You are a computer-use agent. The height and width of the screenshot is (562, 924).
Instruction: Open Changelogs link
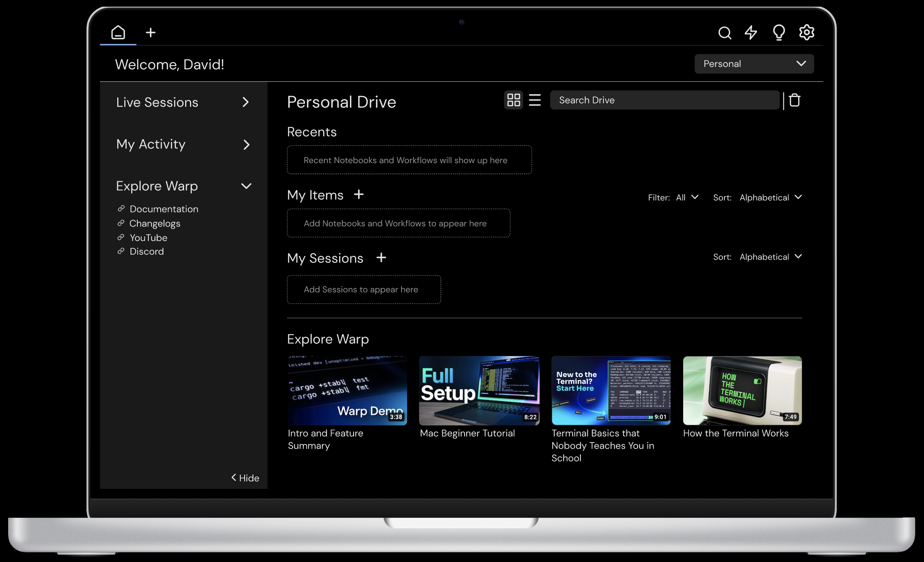click(154, 223)
